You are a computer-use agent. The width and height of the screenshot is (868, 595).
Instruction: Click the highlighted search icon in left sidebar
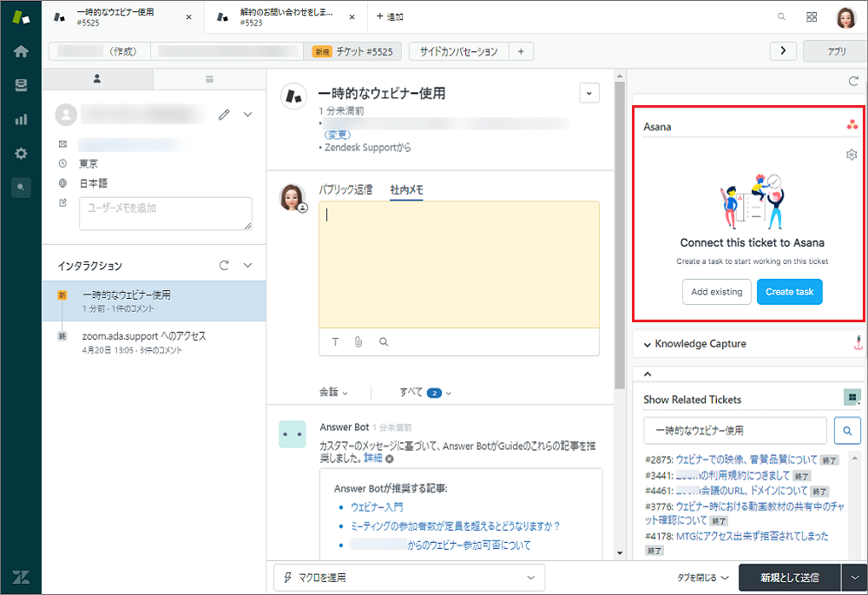tap(21, 188)
